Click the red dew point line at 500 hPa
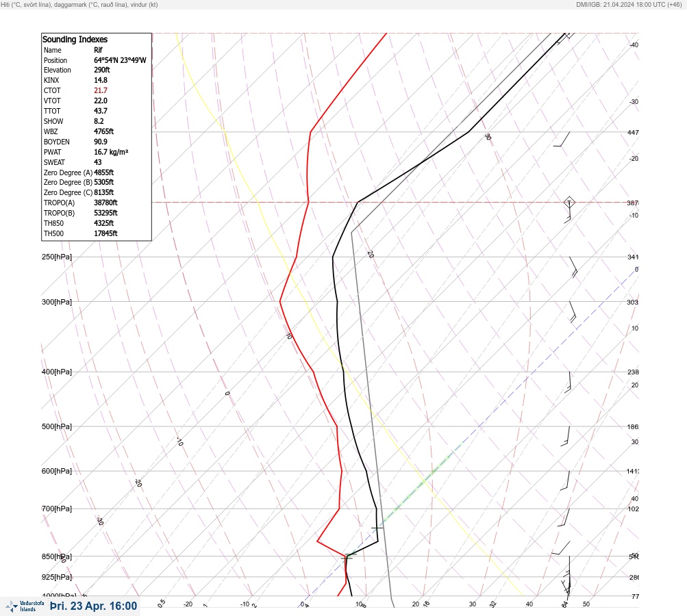 click(337, 426)
